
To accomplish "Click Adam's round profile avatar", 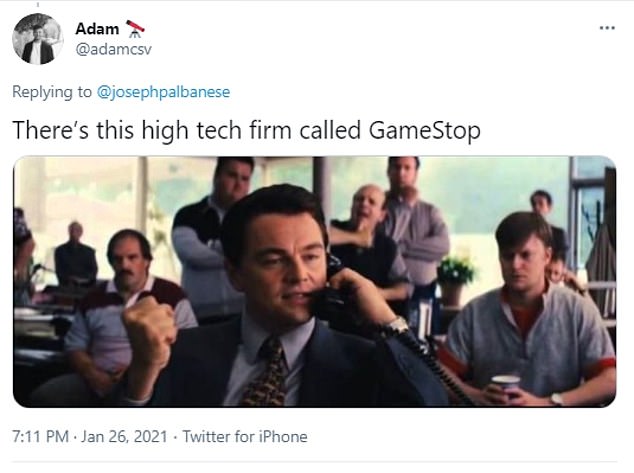I will tap(38, 39).
